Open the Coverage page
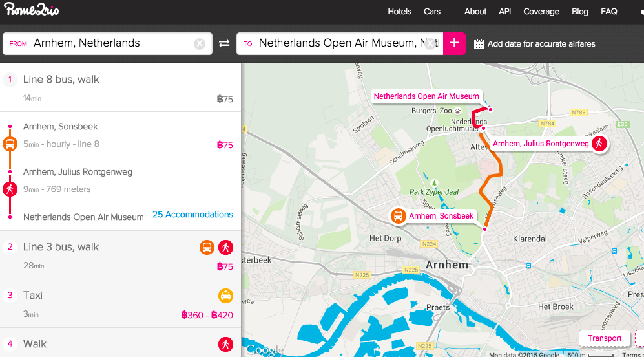 (x=541, y=12)
